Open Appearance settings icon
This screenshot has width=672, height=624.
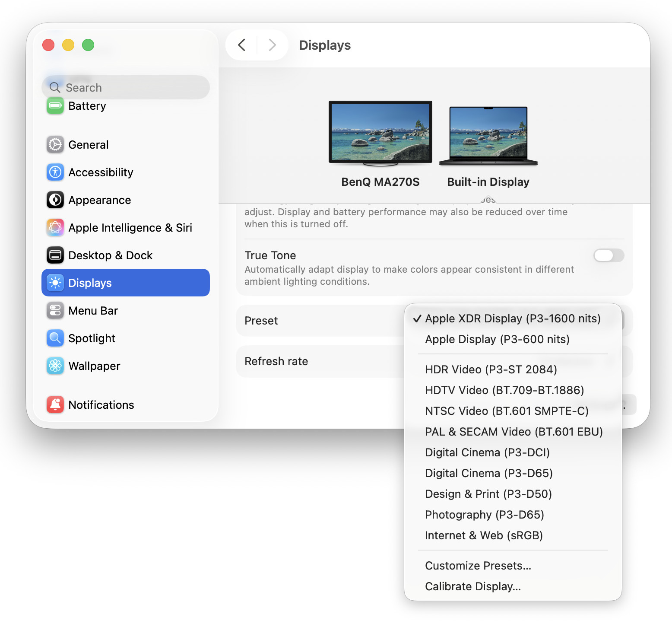tap(55, 200)
